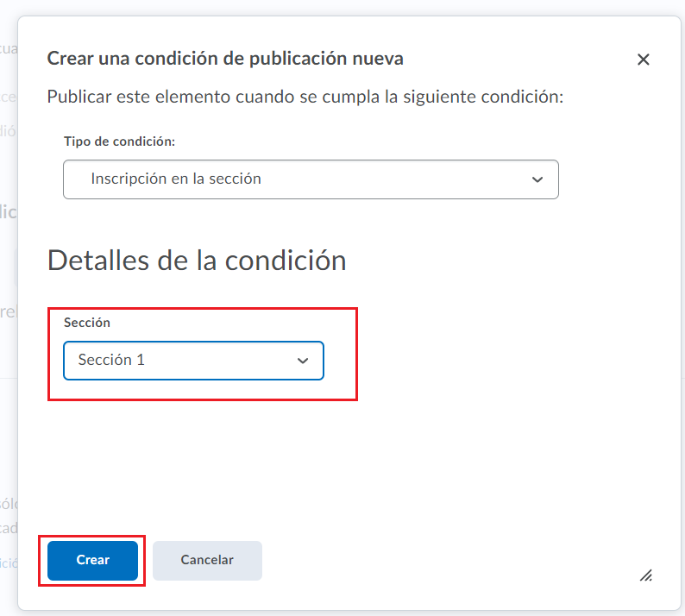Click the 'Detalles de la condición' heading
The width and height of the screenshot is (685, 616).
tap(197, 260)
